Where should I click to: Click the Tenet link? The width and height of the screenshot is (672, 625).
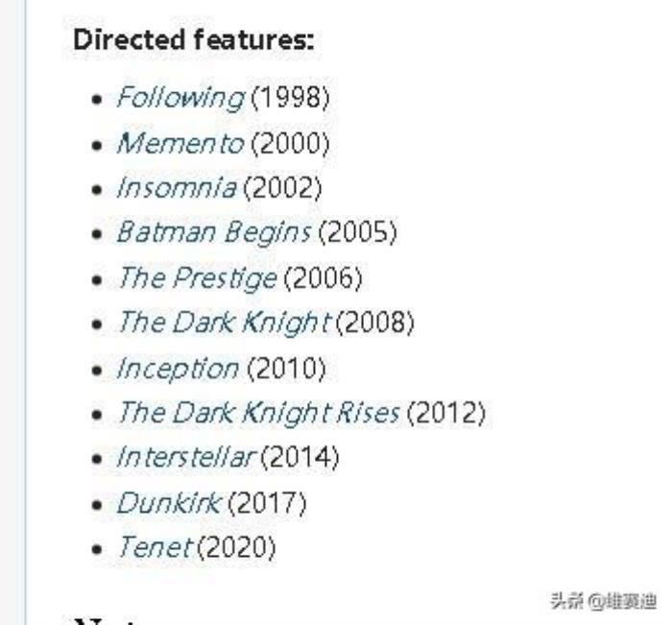click(155, 548)
